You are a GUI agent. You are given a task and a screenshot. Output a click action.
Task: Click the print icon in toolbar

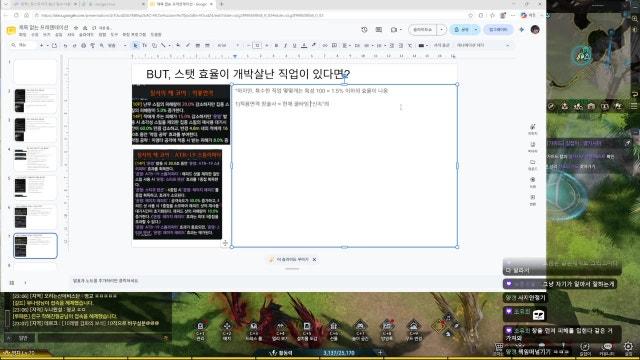83,45
